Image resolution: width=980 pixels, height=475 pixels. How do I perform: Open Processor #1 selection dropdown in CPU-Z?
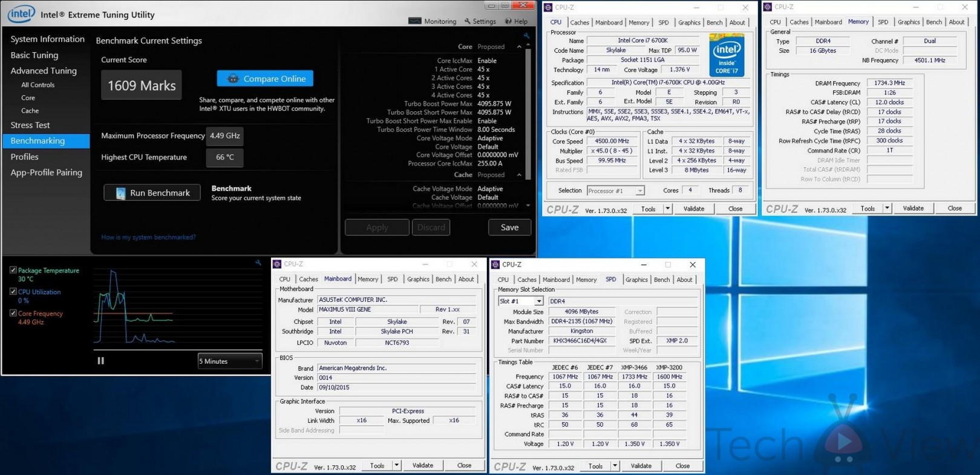point(615,191)
